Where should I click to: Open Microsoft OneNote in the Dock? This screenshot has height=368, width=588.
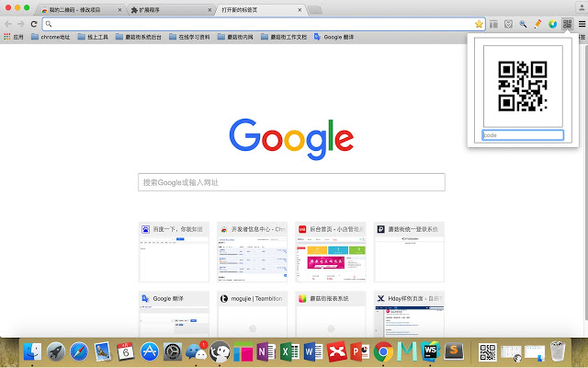(266, 352)
